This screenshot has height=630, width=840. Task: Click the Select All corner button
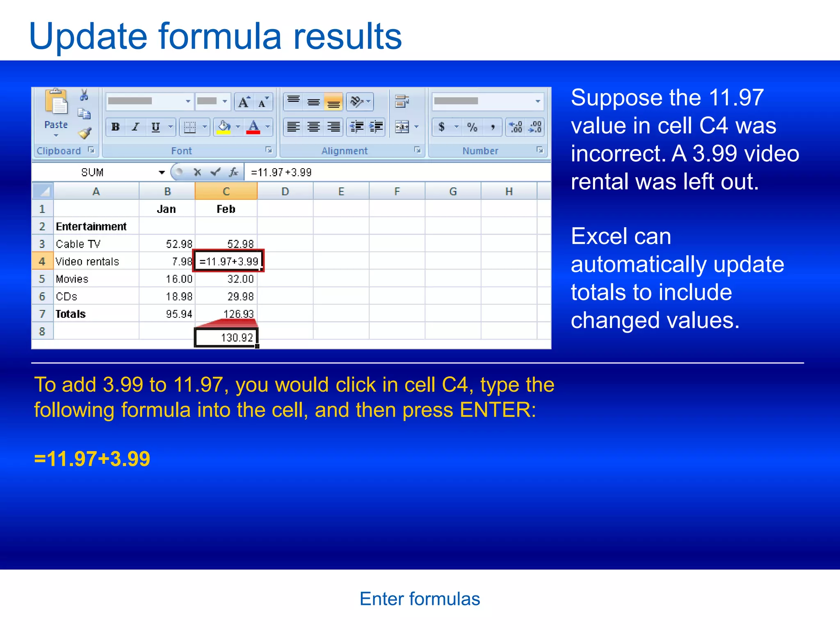tap(43, 191)
